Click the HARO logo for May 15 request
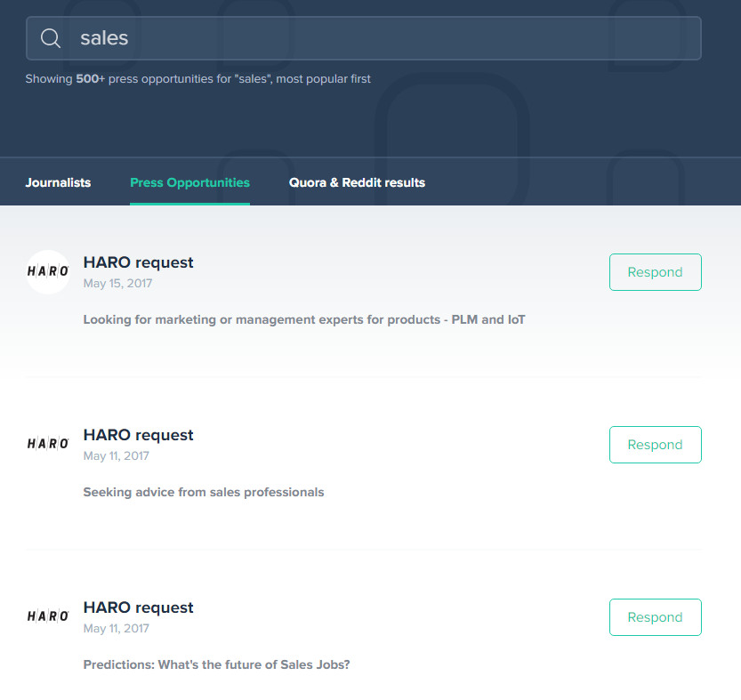The image size is (741, 700). coord(48,272)
